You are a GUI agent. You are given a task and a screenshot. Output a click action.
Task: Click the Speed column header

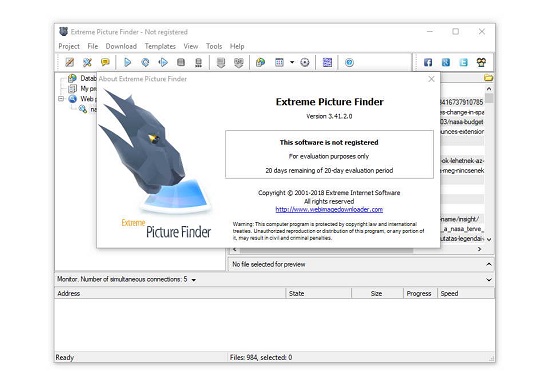[466, 293]
